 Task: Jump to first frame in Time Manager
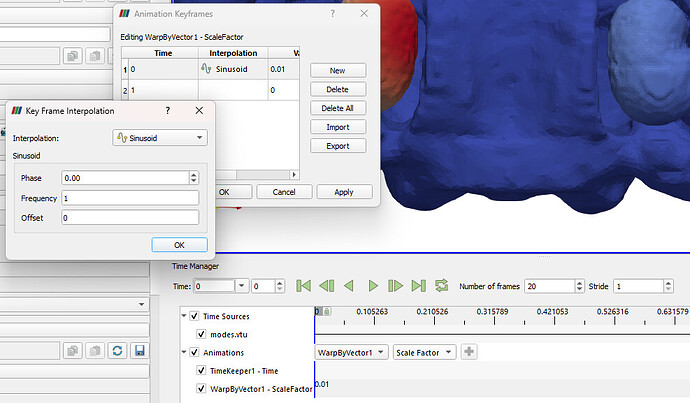303,286
